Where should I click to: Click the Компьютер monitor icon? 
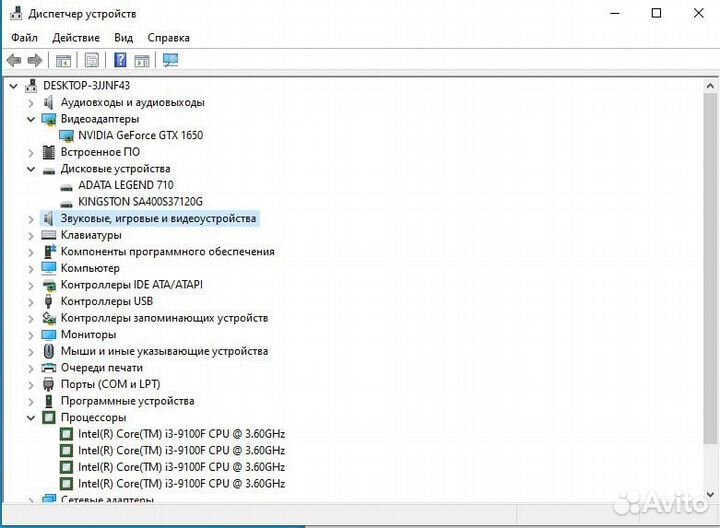pyautogui.click(x=49, y=268)
